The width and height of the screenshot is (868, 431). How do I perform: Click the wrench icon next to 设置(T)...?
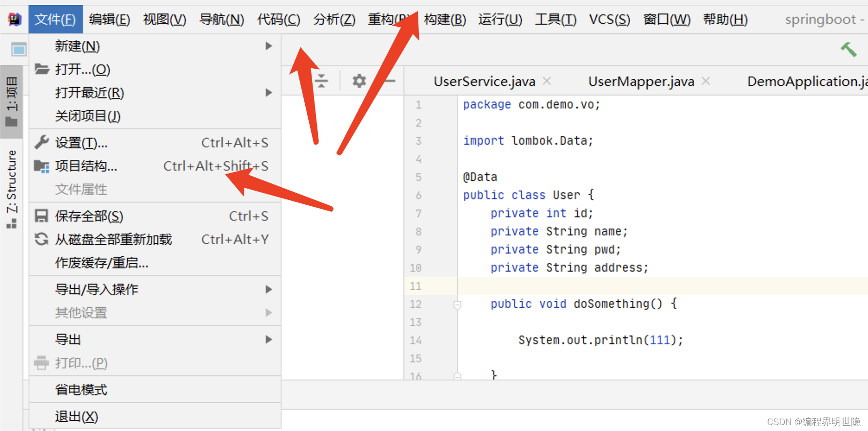[x=42, y=142]
